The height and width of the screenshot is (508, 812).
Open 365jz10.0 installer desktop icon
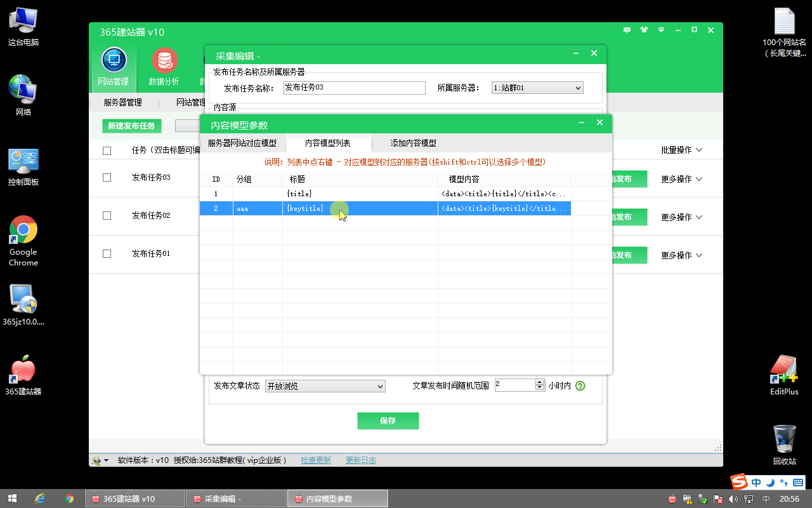(x=23, y=305)
